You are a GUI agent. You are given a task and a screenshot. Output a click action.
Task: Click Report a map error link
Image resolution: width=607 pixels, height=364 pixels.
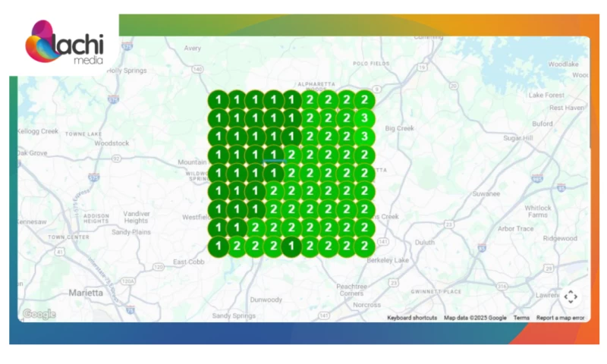pyautogui.click(x=560, y=318)
